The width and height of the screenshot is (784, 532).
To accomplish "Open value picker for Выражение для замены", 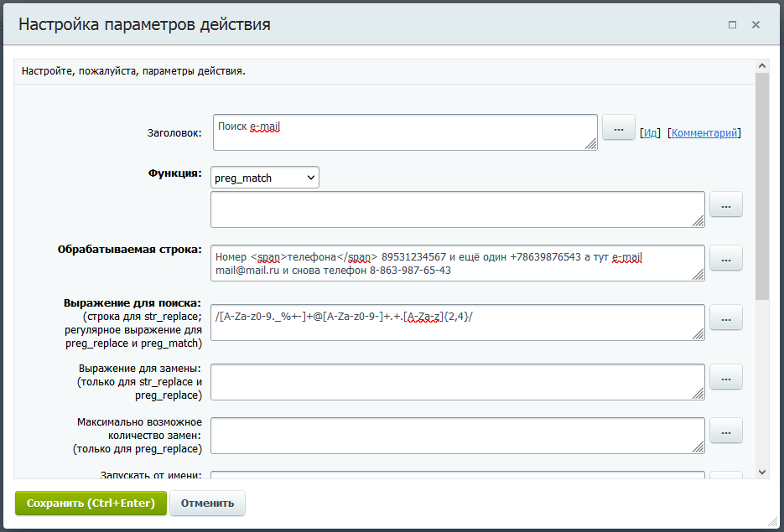I will pyautogui.click(x=726, y=377).
